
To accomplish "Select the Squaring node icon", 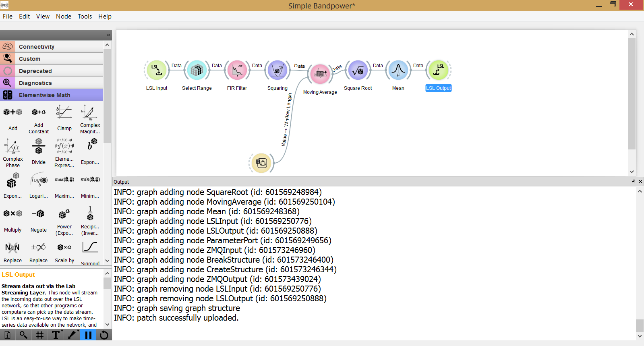I will (x=277, y=70).
